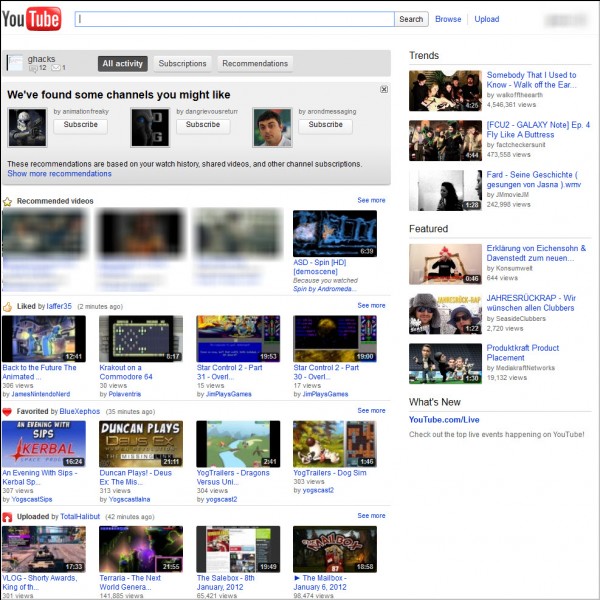
Task: Open the JamesNintendoNerd channel link
Action: coord(41,394)
